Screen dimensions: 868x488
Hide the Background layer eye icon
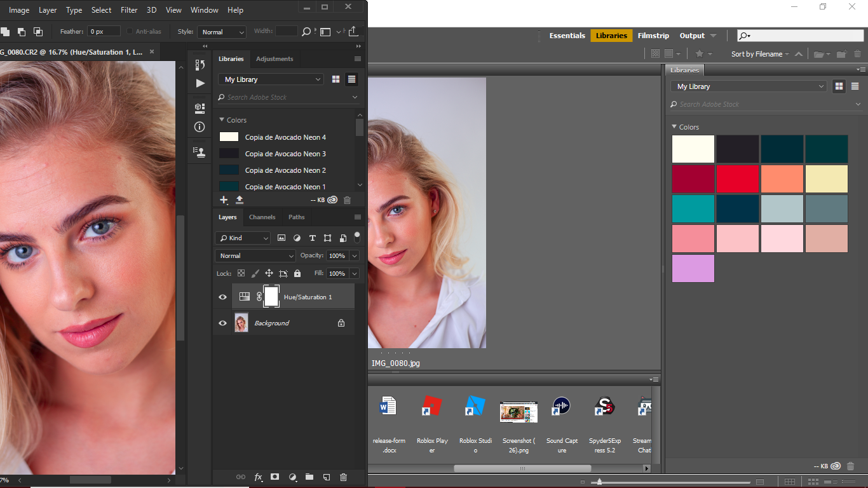222,323
